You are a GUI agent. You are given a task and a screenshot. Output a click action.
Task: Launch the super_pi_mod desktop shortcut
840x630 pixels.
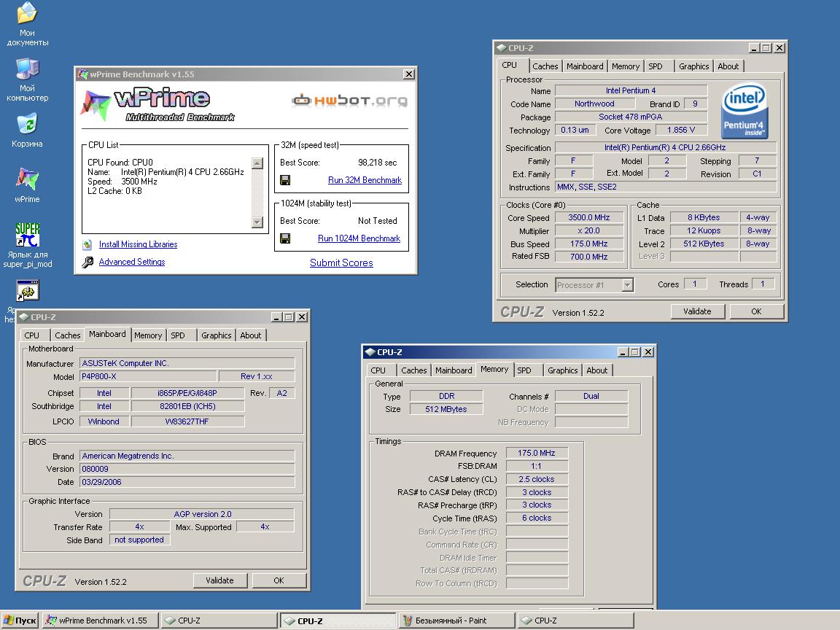(27, 245)
